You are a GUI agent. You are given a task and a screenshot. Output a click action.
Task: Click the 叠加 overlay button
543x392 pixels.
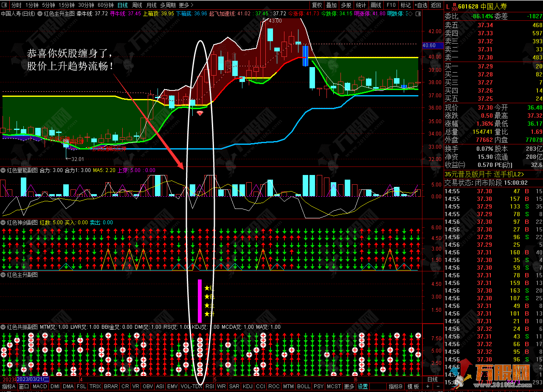[332, 5]
